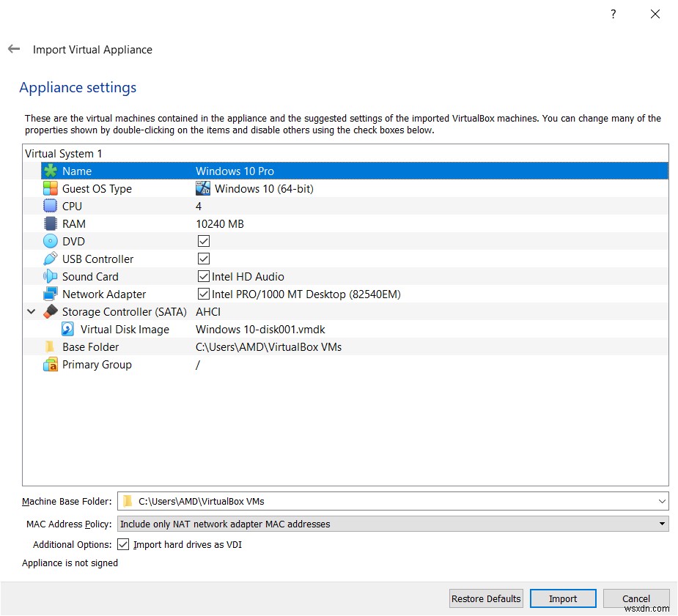
Task: Click the Storage Controller SATA icon
Action: [50, 311]
